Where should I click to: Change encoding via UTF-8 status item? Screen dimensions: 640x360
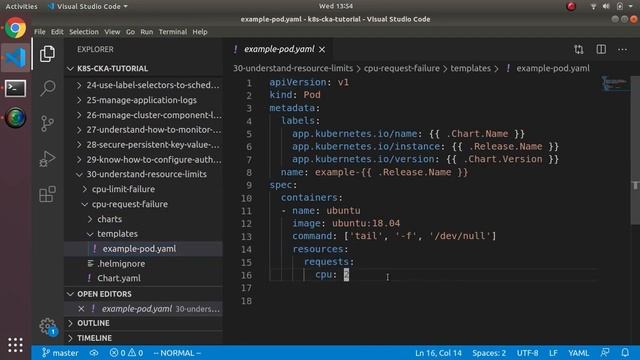point(527,353)
